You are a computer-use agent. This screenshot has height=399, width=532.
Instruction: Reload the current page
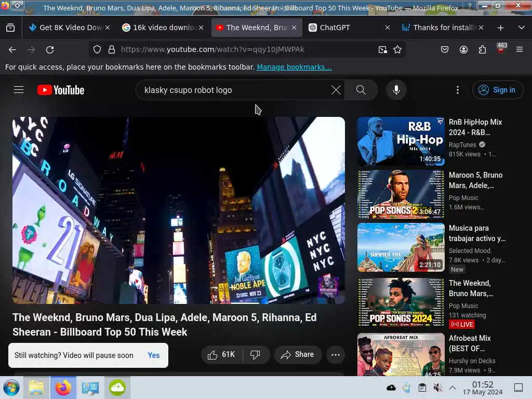pyautogui.click(x=50, y=50)
